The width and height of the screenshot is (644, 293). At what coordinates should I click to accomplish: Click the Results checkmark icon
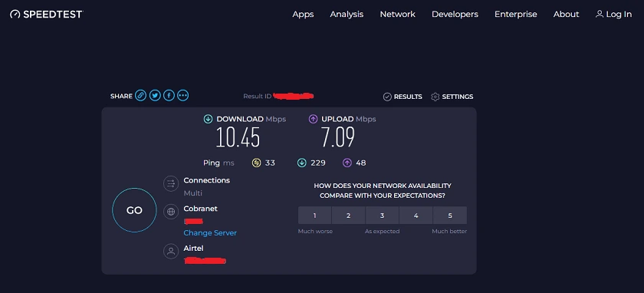pos(387,97)
